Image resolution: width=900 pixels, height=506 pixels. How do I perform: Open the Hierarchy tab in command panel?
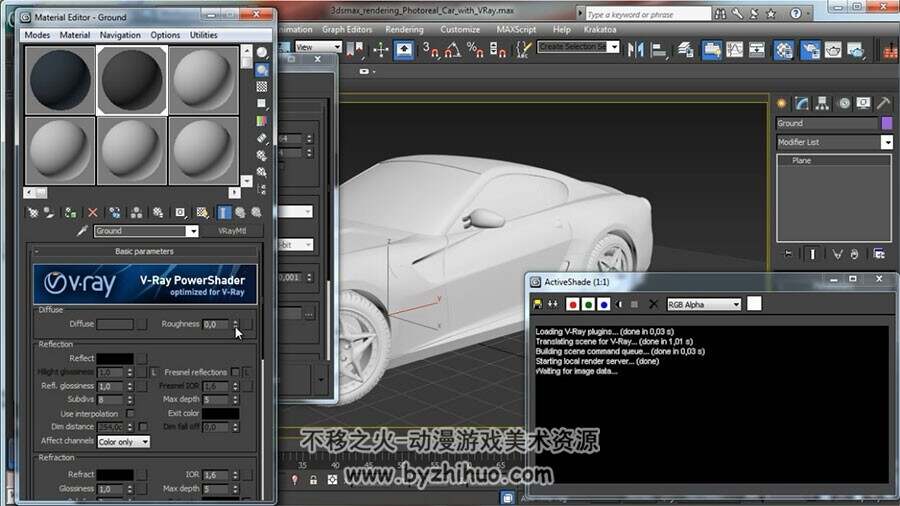(822, 103)
